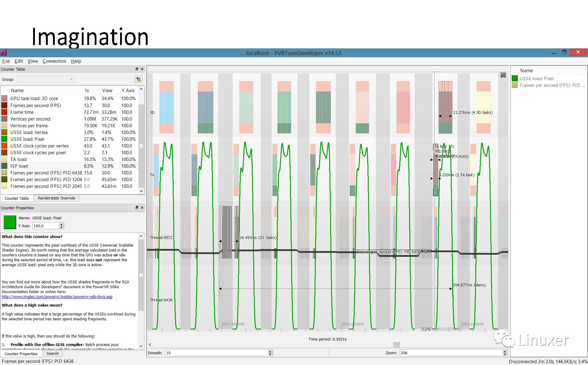Click the counter group filter icon button
This screenshot has width=588, height=365.
click(138, 79)
